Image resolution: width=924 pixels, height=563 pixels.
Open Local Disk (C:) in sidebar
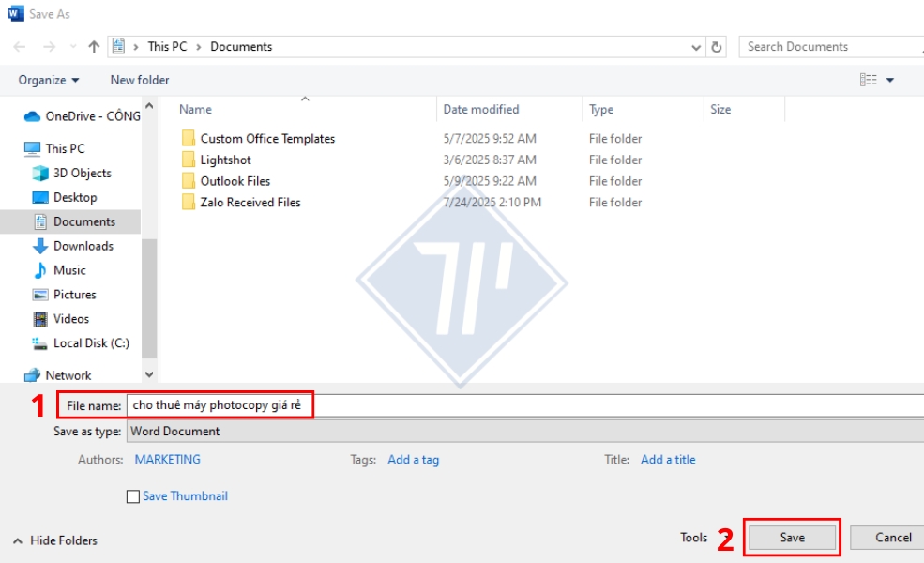click(90, 343)
